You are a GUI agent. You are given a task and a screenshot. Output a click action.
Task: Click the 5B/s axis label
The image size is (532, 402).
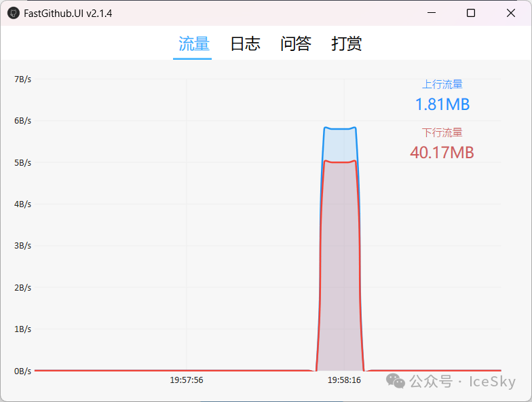click(23, 163)
